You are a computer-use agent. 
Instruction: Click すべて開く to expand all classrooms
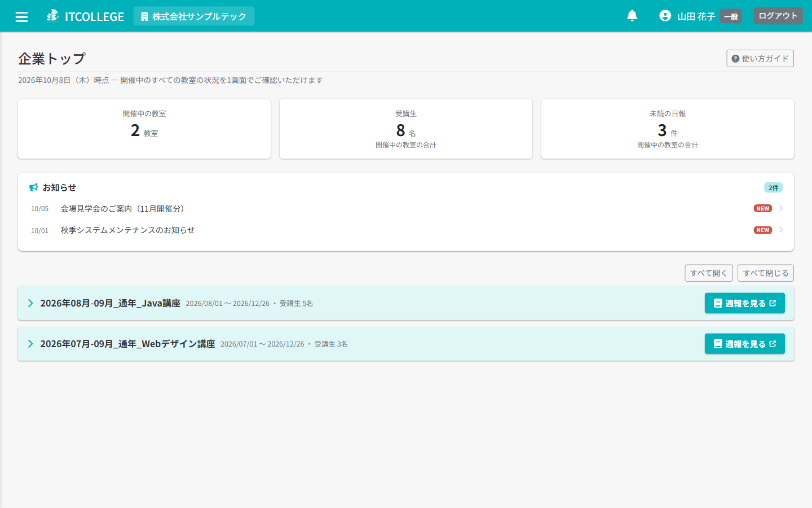coord(709,273)
